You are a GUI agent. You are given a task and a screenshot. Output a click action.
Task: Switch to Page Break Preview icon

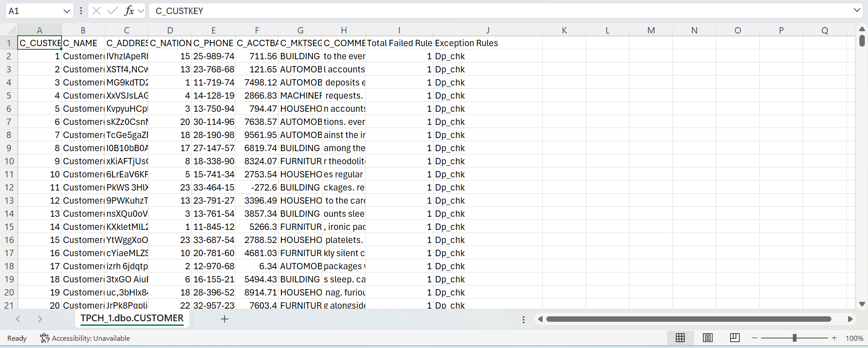pyautogui.click(x=735, y=338)
